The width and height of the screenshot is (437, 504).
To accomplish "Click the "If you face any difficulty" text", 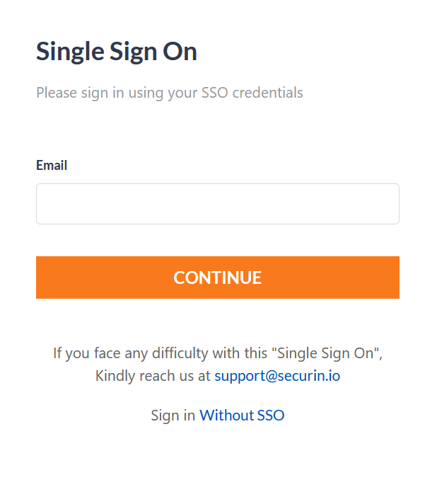I will pyautogui.click(x=131, y=353).
